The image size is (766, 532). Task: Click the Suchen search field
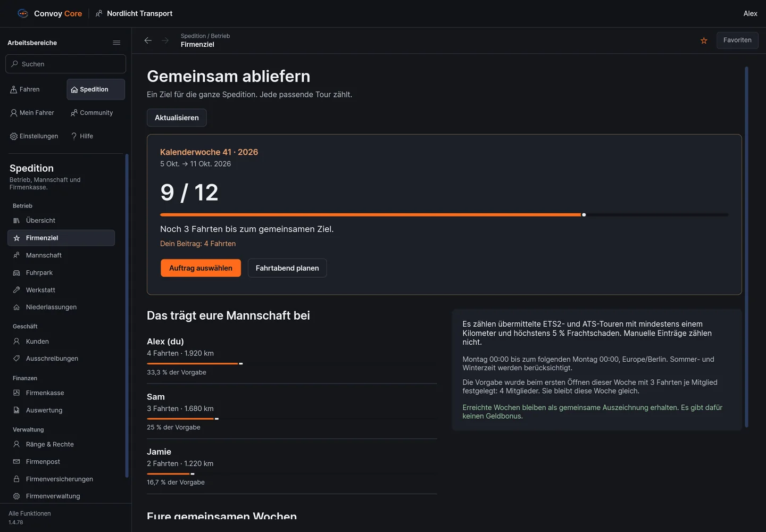[65, 64]
